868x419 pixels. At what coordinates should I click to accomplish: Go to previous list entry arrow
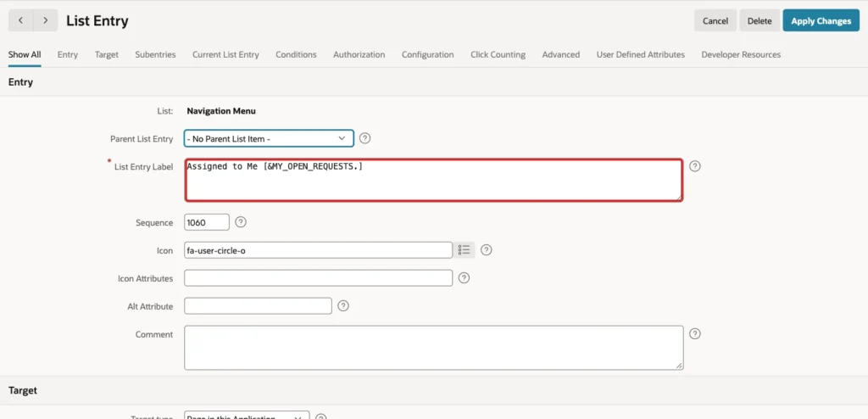20,20
